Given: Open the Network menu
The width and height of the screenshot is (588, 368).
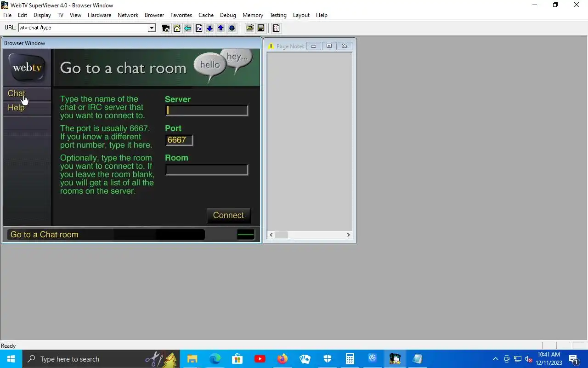Looking at the screenshot, I should click(x=128, y=15).
